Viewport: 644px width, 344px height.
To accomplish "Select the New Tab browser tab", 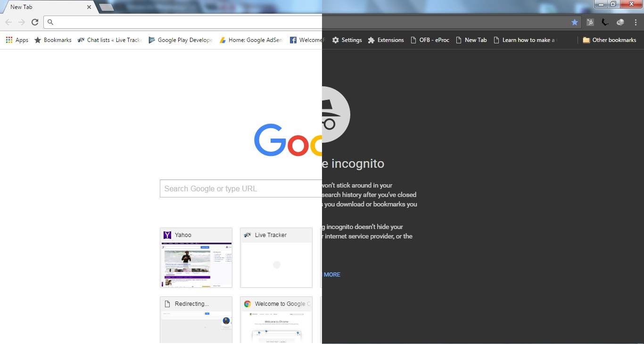I will pyautogui.click(x=49, y=7).
